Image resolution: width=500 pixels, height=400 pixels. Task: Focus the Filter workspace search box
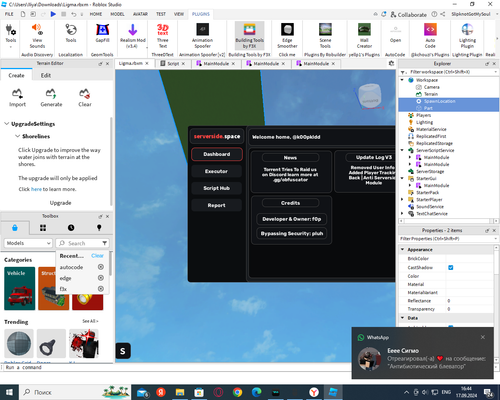coord(449,72)
